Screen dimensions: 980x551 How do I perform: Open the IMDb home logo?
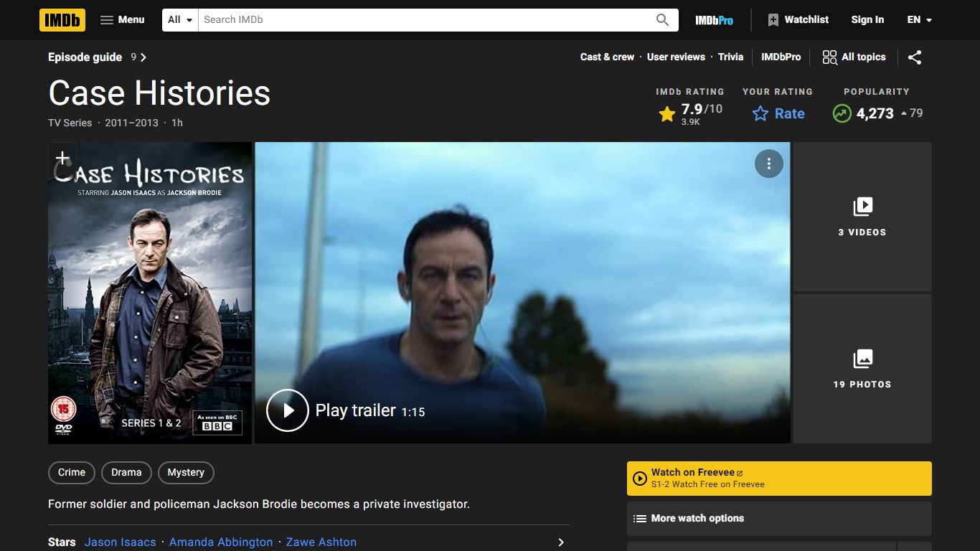[x=62, y=20]
